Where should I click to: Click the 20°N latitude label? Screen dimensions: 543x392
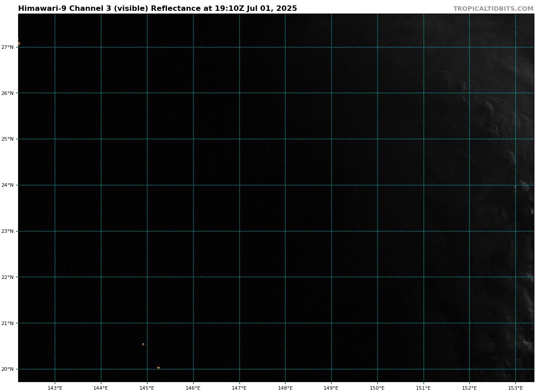[7, 369]
